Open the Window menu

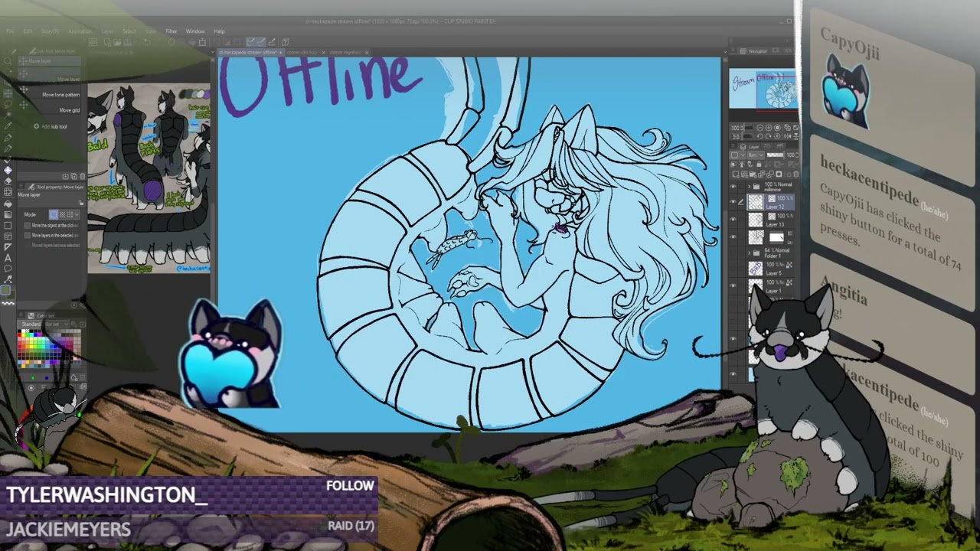pyautogui.click(x=195, y=31)
